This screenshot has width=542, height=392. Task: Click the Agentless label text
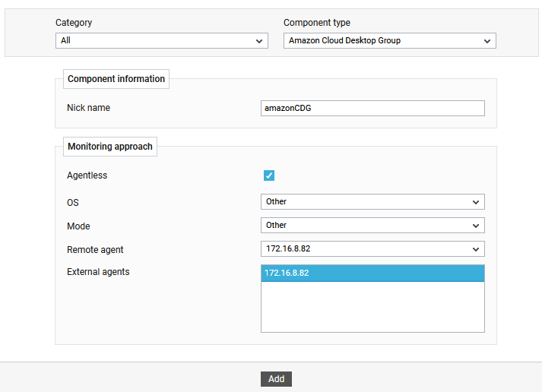pyautogui.click(x=87, y=175)
